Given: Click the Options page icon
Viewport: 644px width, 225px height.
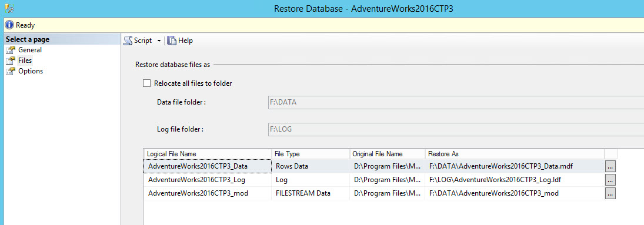Looking at the screenshot, I should point(11,71).
